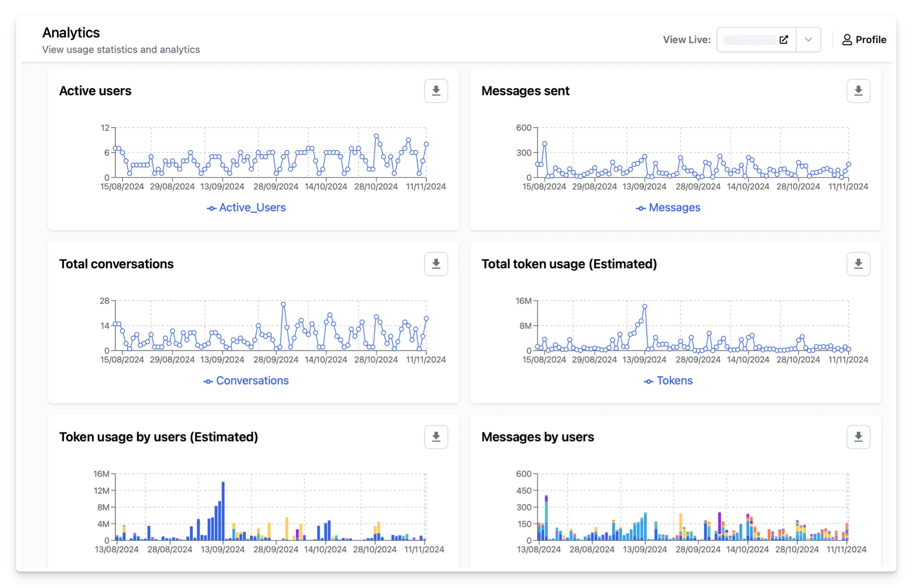The image size is (913, 588).
Task: Click the tallest bar in Messages by users chart
Action: click(x=546, y=517)
